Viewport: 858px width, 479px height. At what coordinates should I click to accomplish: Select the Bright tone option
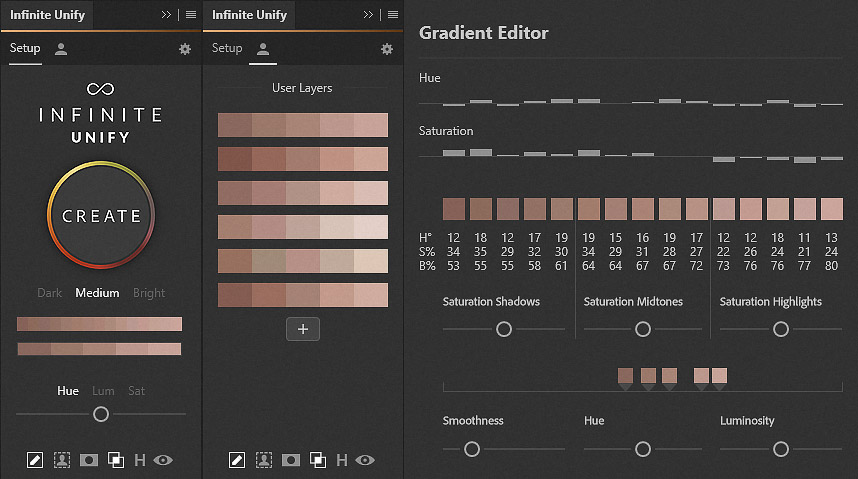pyautogui.click(x=149, y=293)
